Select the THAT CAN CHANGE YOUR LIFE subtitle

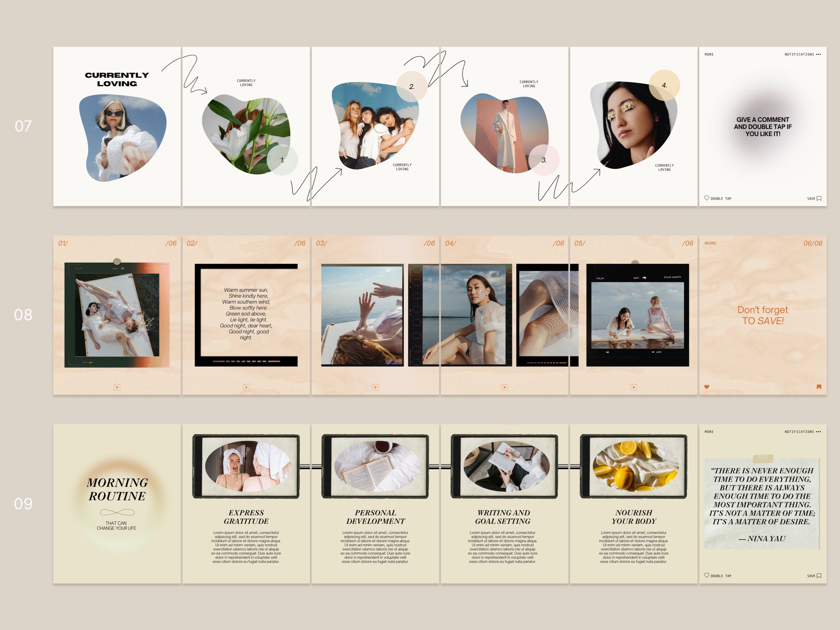coord(116,526)
